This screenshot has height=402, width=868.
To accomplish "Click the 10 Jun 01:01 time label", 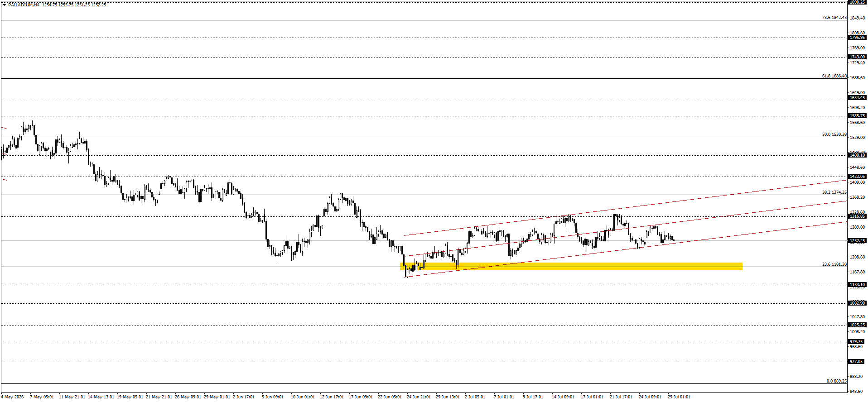I will [303, 397].
